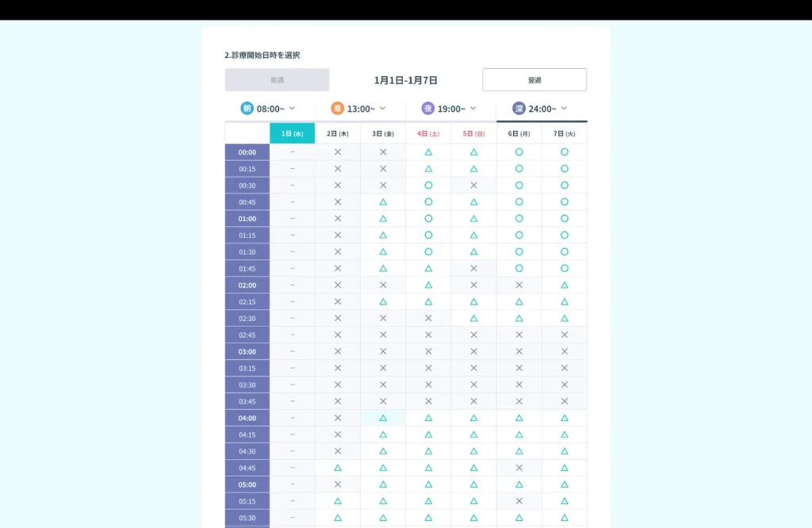The height and width of the screenshot is (528, 812).
Task: Expand the 19:00~ evening chevron
Action: [473, 108]
